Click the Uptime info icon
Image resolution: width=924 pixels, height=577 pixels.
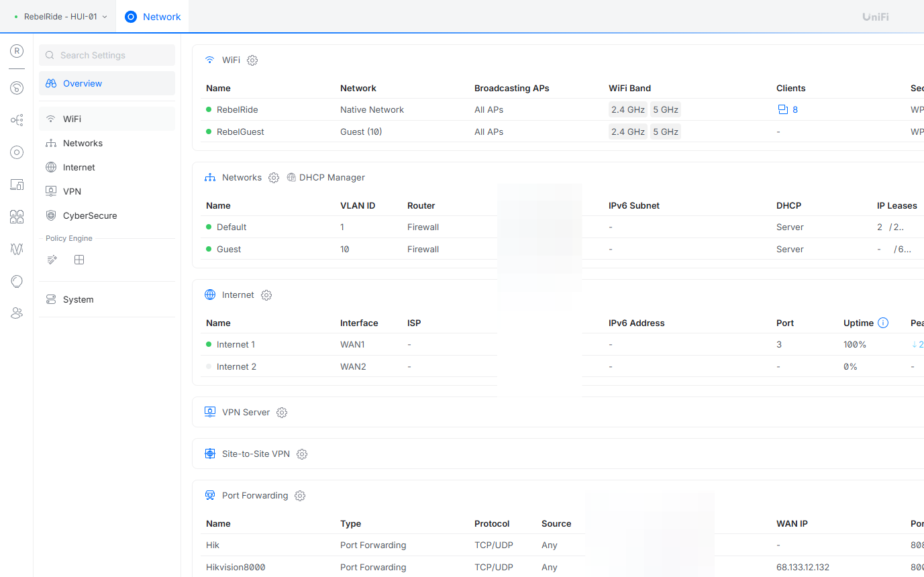[x=883, y=323]
